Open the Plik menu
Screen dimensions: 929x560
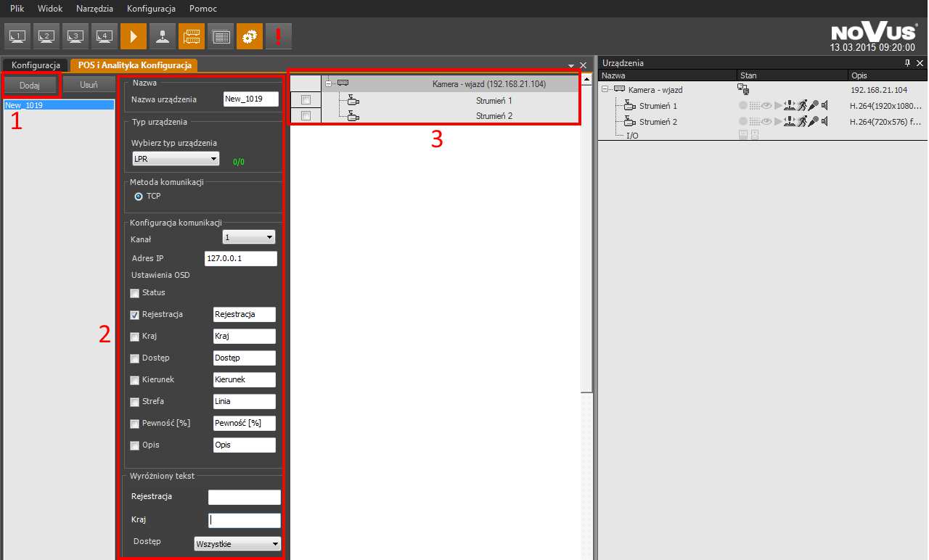pos(17,9)
